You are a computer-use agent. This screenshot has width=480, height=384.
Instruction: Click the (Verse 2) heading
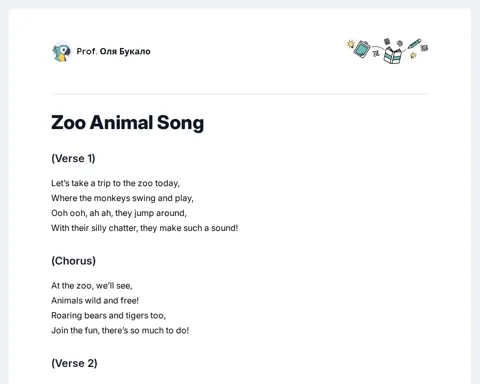point(74,363)
